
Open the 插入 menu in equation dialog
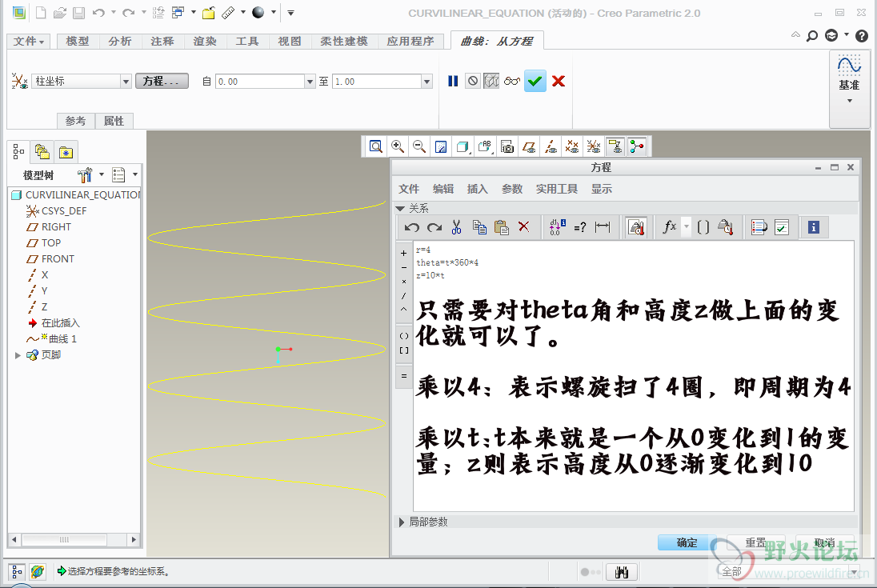pos(477,189)
